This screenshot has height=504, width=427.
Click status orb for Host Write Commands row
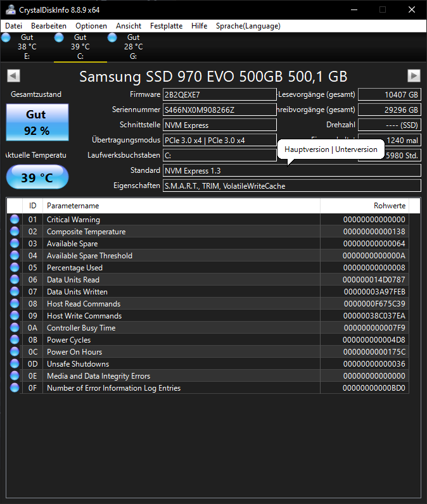tap(15, 316)
